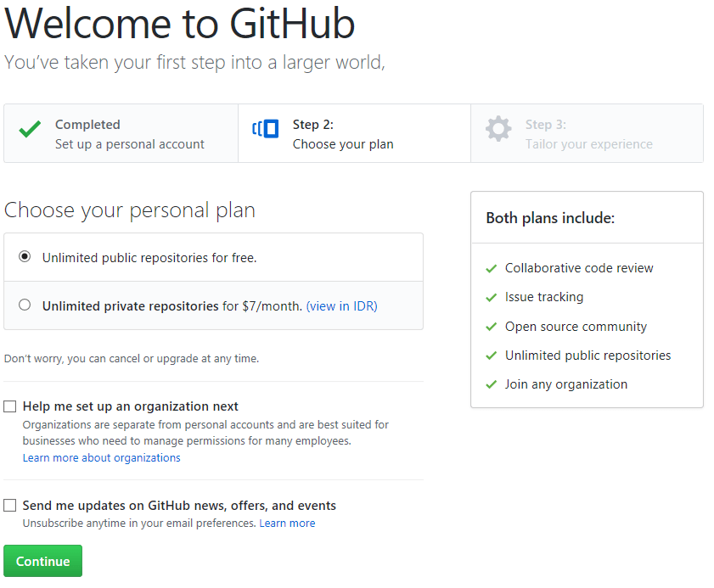Click the Completed Set up account panel
The width and height of the screenshot is (714, 588).
coord(121,133)
